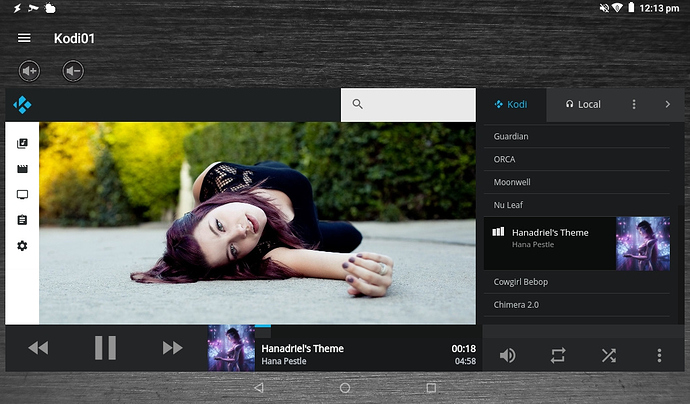Open the movies sidebar icon
The image size is (690, 404).
pos(22,169)
